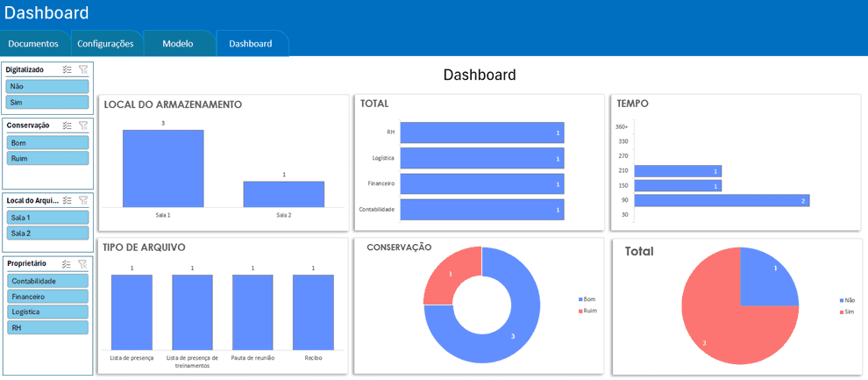Switch to the Documentos tab
Screen dimensions: 868x380
(33, 43)
